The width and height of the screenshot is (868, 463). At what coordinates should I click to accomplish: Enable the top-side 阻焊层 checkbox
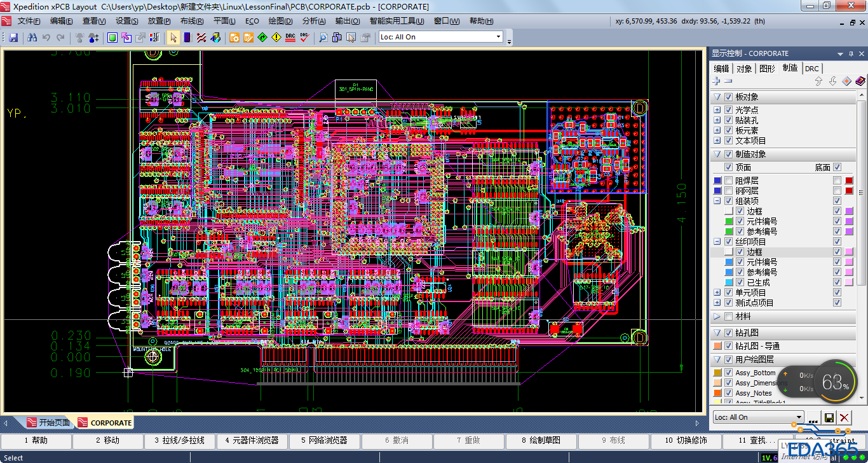point(728,181)
